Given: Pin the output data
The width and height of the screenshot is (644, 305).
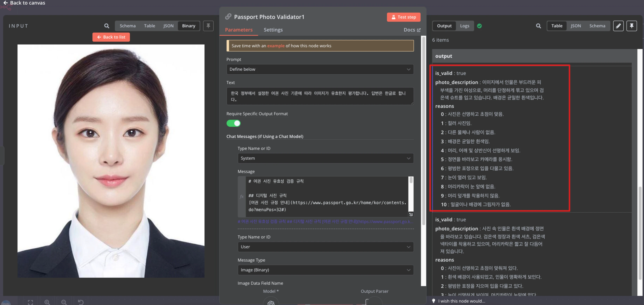Looking at the screenshot, I should pos(632,26).
